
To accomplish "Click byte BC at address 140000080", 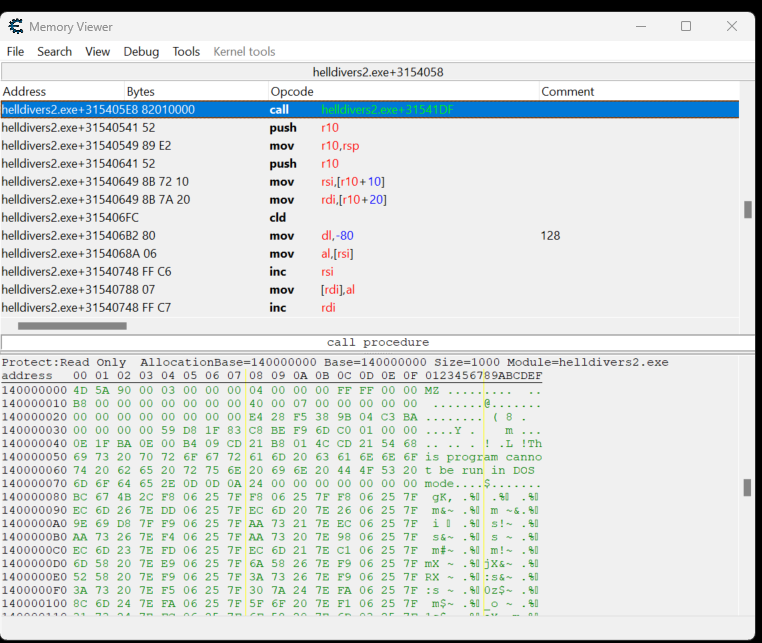I will coord(80,497).
